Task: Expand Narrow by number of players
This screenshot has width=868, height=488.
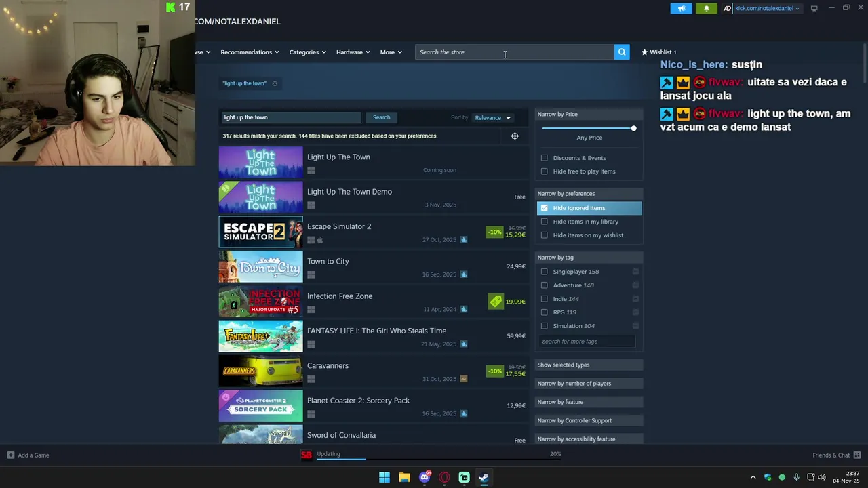Action: (589, 384)
